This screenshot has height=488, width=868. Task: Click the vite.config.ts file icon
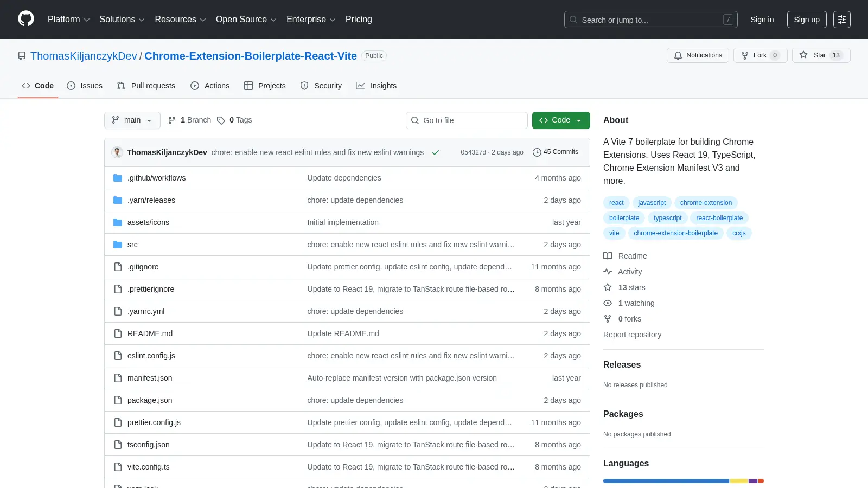[x=118, y=467]
